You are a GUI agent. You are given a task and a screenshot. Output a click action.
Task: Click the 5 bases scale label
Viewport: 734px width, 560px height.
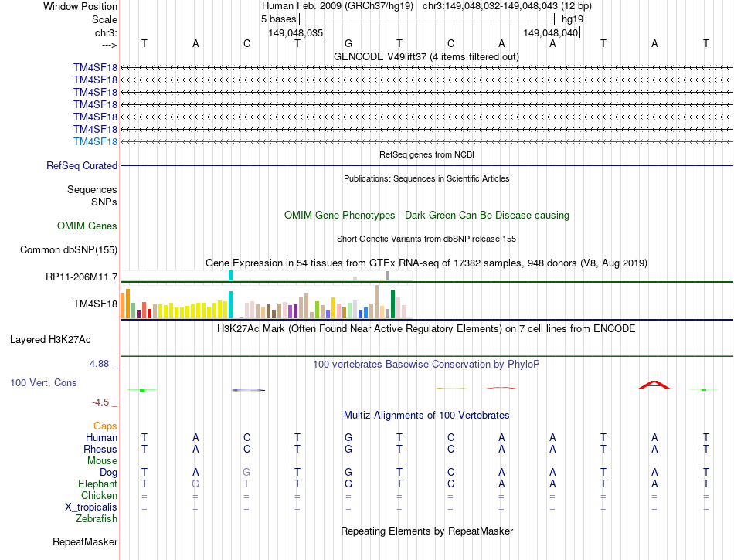click(x=278, y=19)
